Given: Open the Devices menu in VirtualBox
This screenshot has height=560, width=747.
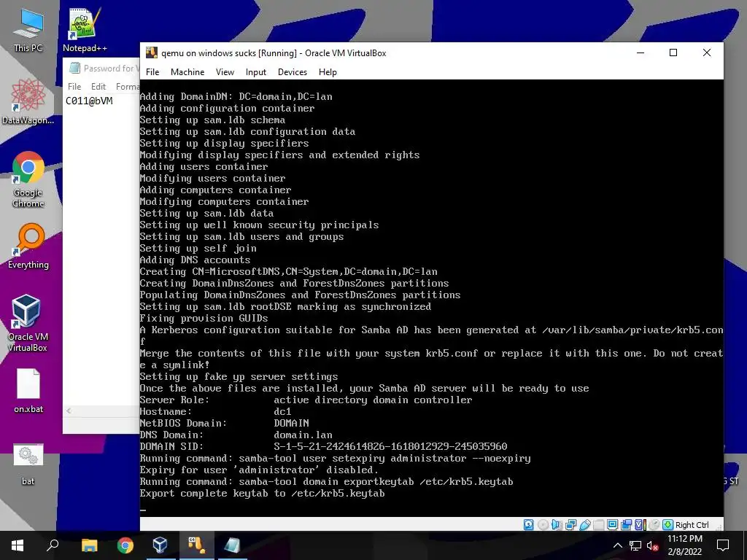Looking at the screenshot, I should [x=293, y=72].
